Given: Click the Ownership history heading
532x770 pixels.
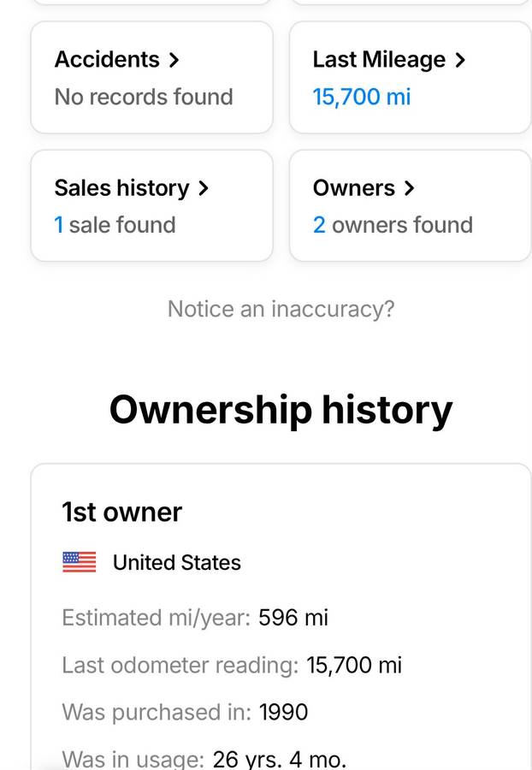Looking at the screenshot, I should pos(281,410).
